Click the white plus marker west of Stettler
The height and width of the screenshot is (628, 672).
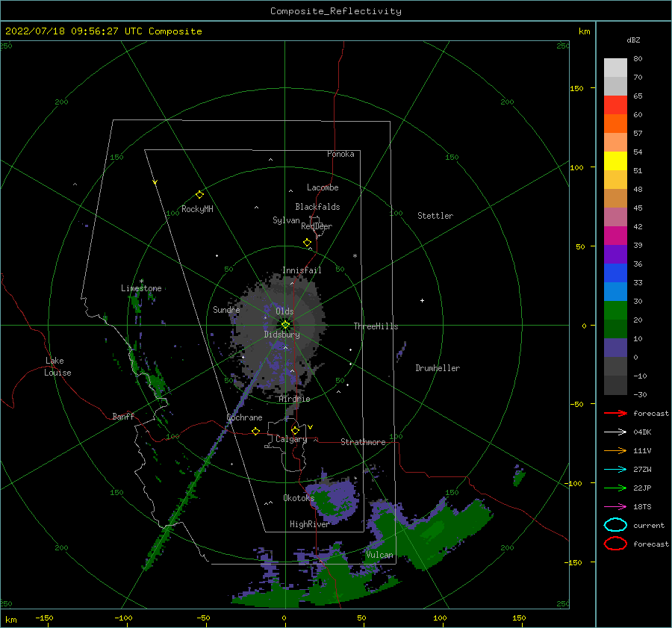click(422, 300)
